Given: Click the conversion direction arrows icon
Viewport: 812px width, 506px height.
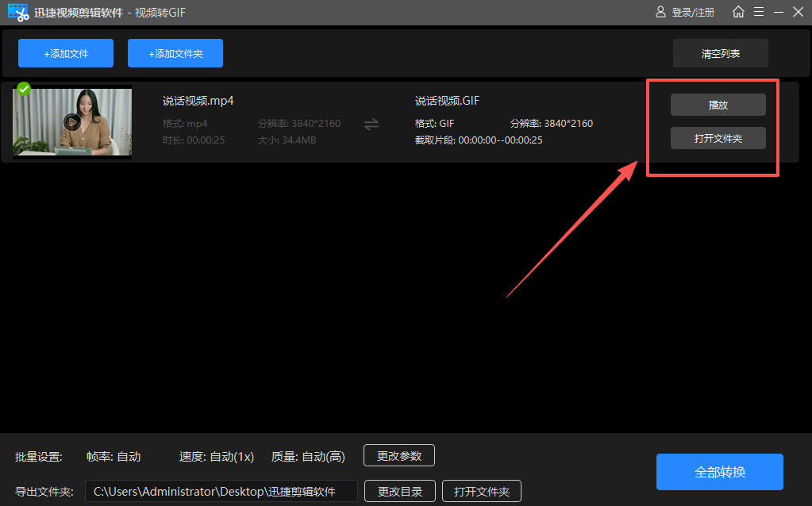Looking at the screenshot, I should coord(371,123).
